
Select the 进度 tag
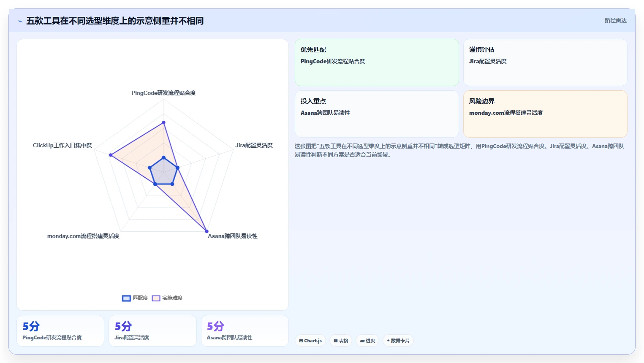[x=367, y=341]
